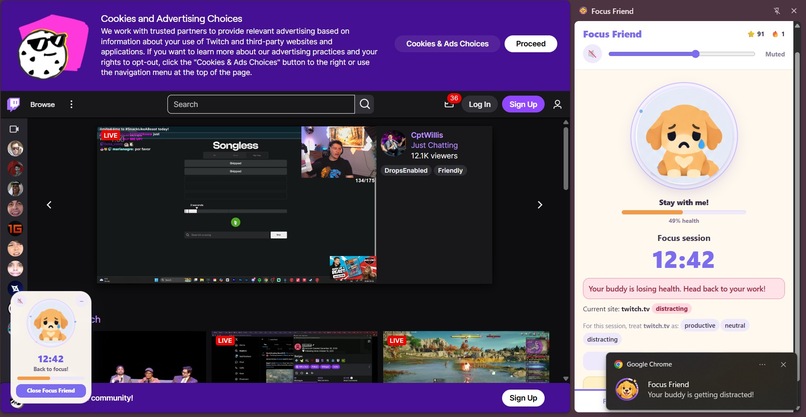806x417 pixels.
Task: Click the buddy losing health warning
Action: click(684, 289)
